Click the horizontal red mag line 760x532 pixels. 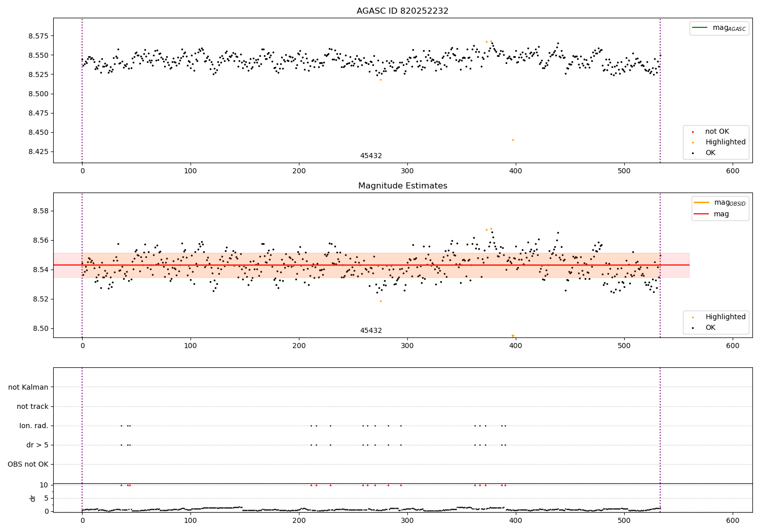pos(371,265)
